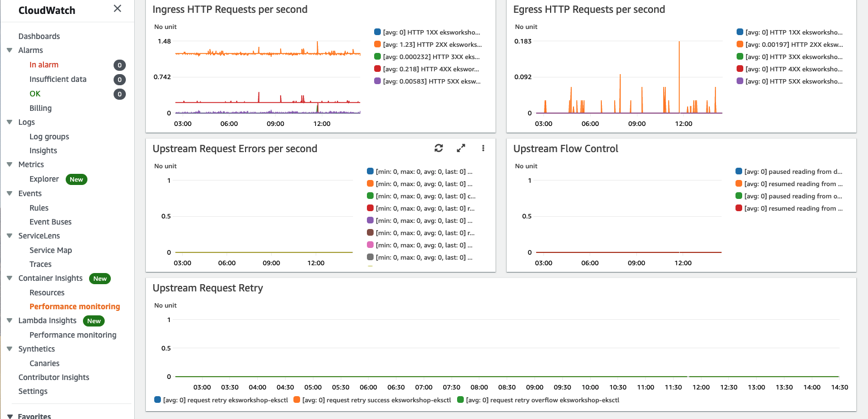Open Service Map

pyautogui.click(x=51, y=250)
